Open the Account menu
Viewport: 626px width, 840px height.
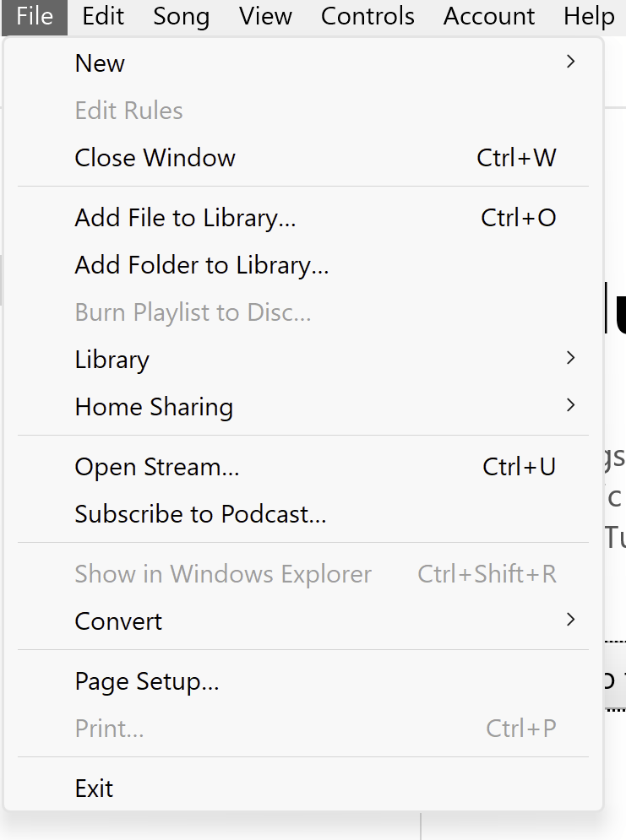(489, 16)
